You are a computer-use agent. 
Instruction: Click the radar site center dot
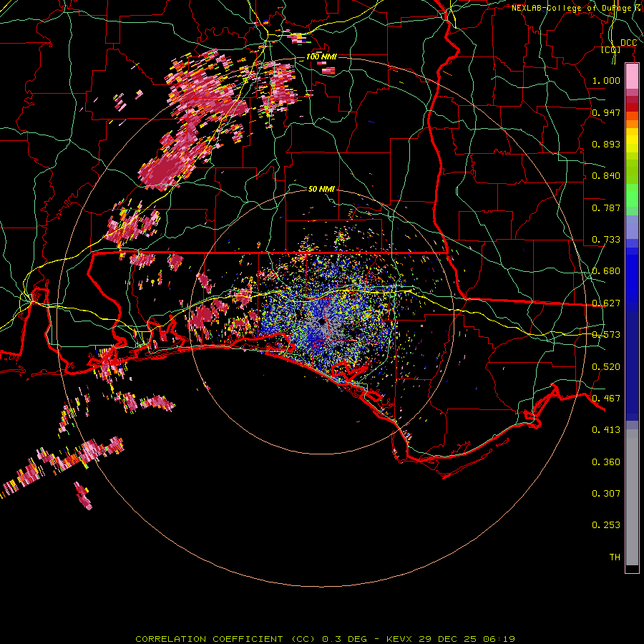pos(321,321)
